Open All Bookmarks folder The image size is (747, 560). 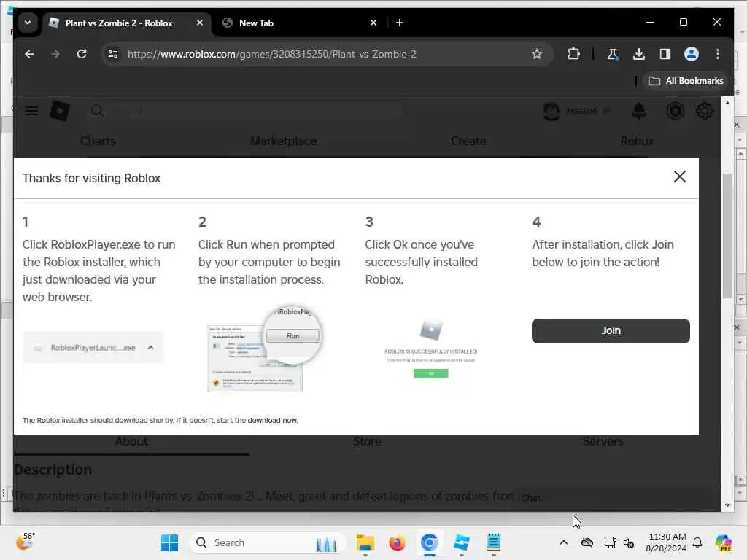click(x=686, y=81)
